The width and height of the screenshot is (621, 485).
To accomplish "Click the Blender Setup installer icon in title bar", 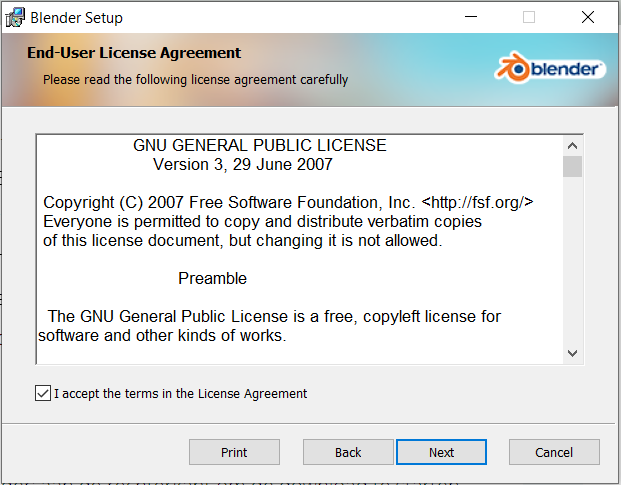I will tap(15, 17).
